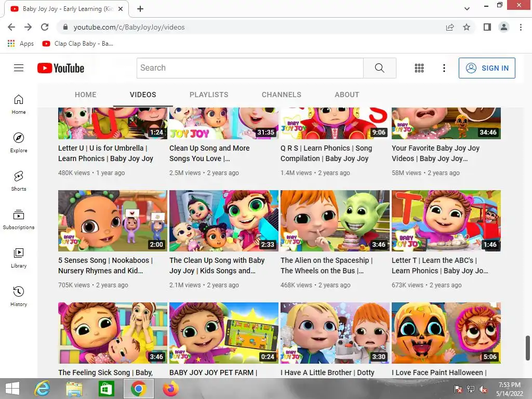Launch Firefox from the taskbar
The height and width of the screenshot is (399, 532).
170,389
